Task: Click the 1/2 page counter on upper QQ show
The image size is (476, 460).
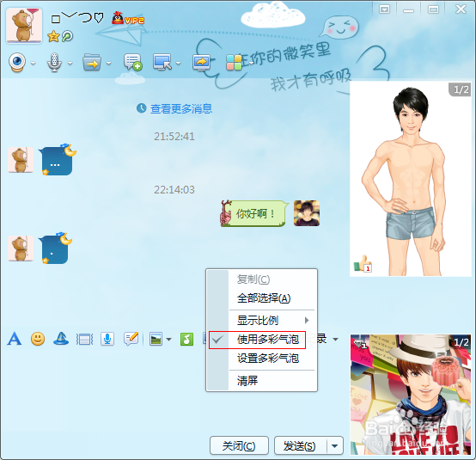Action: coord(461,89)
